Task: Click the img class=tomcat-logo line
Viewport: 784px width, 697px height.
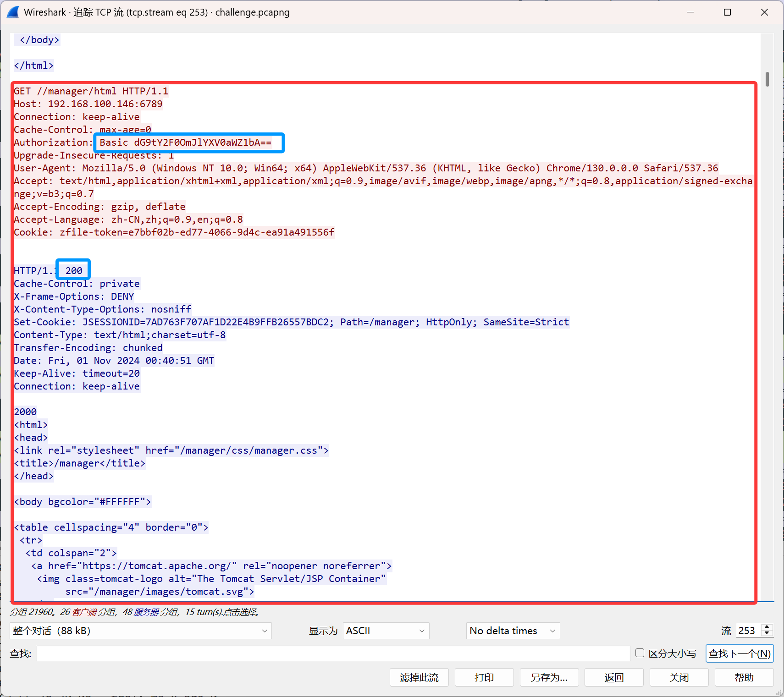Action: 211,579
